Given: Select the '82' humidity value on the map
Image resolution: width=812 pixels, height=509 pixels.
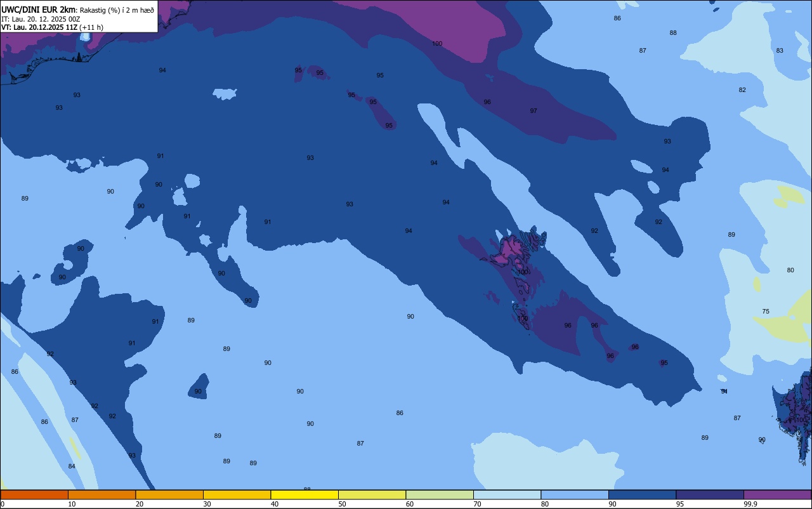Looking at the screenshot, I should [x=742, y=90].
